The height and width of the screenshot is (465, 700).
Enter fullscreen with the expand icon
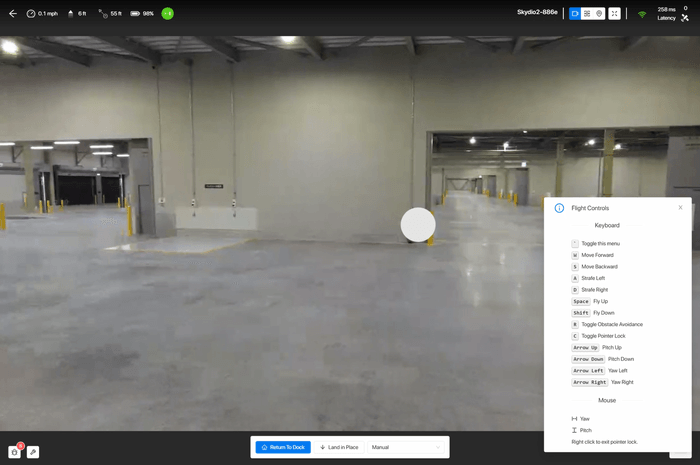pos(614,13)
